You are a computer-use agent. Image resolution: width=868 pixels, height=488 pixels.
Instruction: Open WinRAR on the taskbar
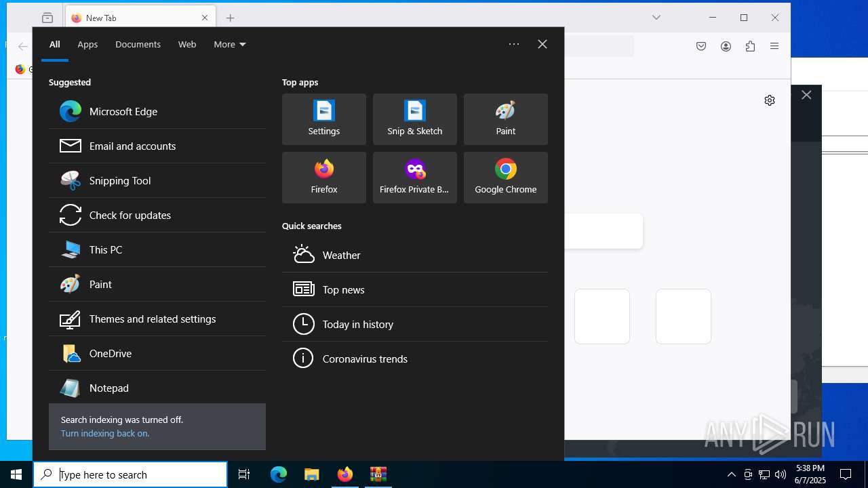(x=378, y=474)
